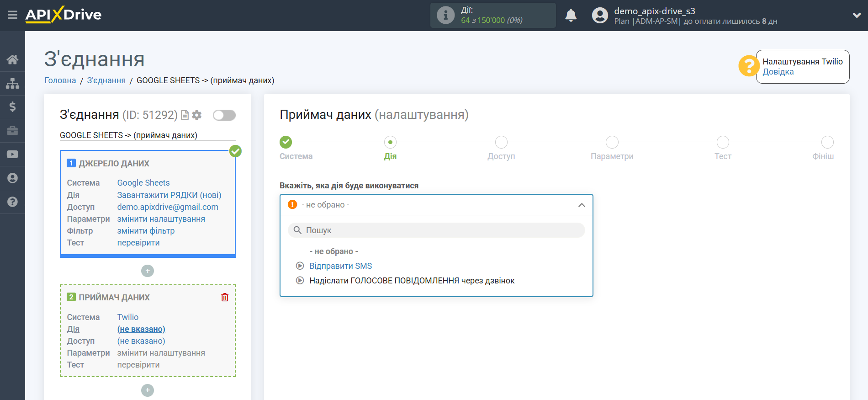Image resolution: width=868 pixels, height=400 pixels.
Task: Click the З'єднання breadcrumb
Action: coord(106,80)
